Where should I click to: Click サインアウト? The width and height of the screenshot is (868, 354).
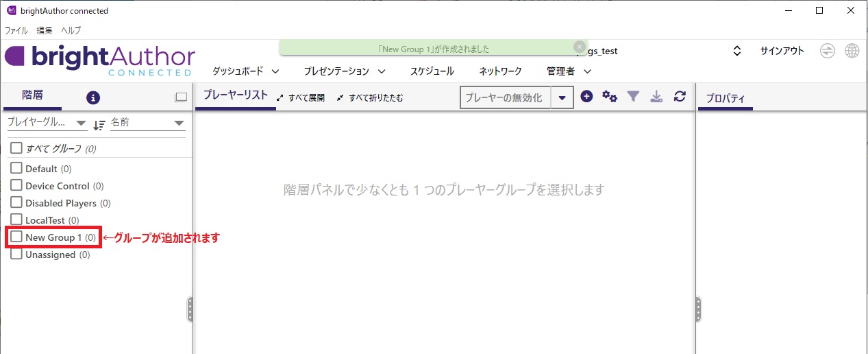782,51
